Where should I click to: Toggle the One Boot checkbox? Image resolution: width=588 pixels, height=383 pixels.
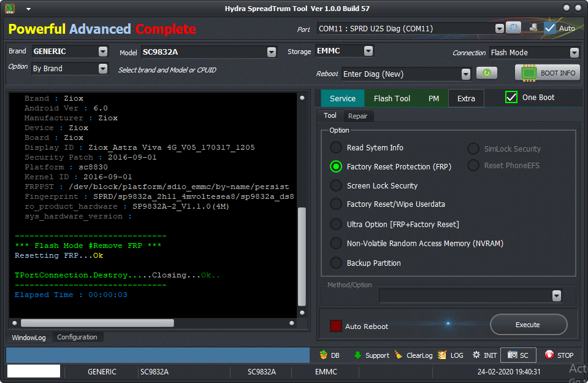coord(511,97)
